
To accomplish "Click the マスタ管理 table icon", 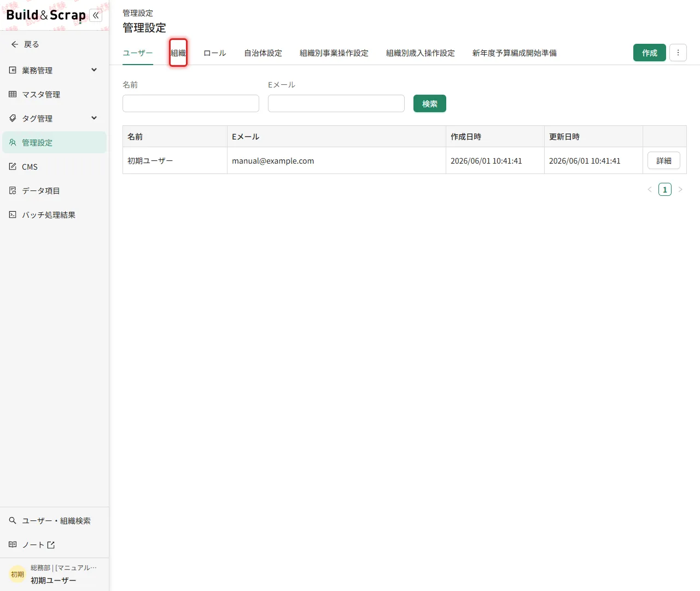I will pos(13,94).
